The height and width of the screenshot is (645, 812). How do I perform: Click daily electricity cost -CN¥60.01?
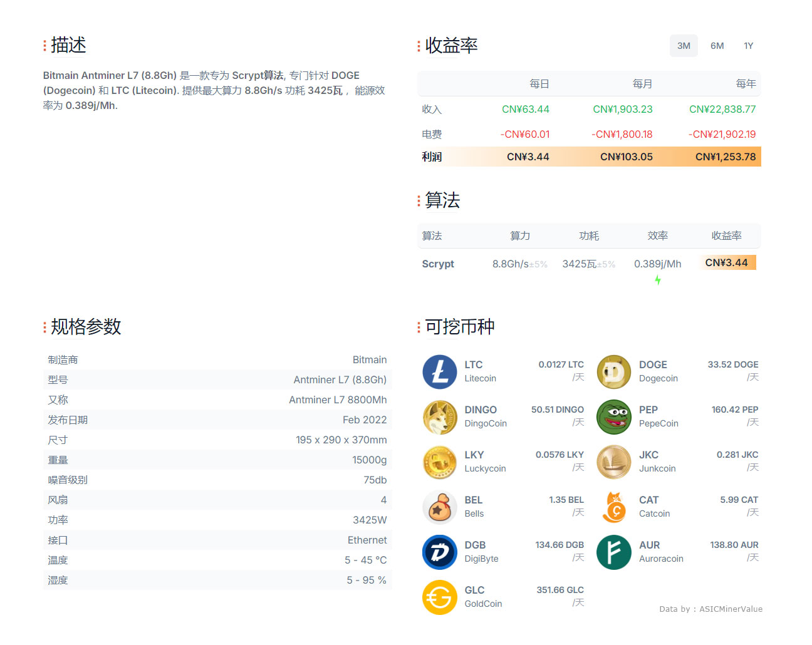[524, 135]
